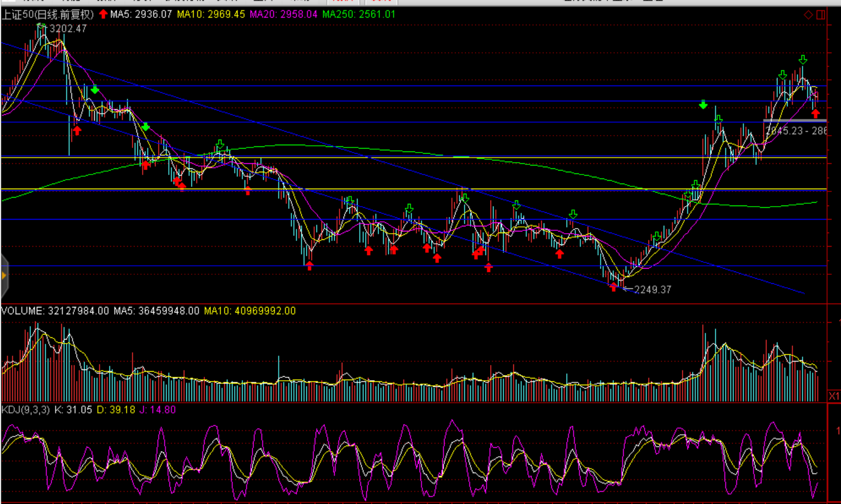Click the MA20 moving average label
The image size is (841, 504).
283,15
